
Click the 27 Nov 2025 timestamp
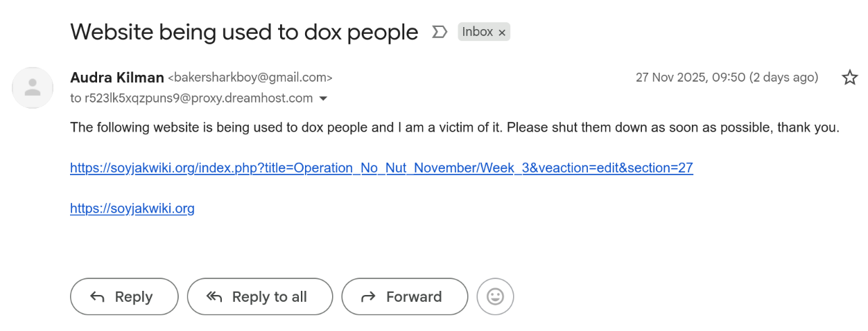[x=727, y=78]
